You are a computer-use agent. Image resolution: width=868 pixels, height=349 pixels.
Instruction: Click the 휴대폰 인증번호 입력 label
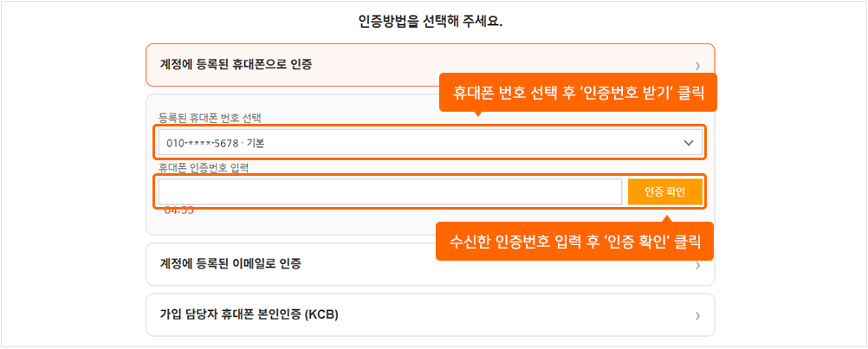tap(204, 168)
